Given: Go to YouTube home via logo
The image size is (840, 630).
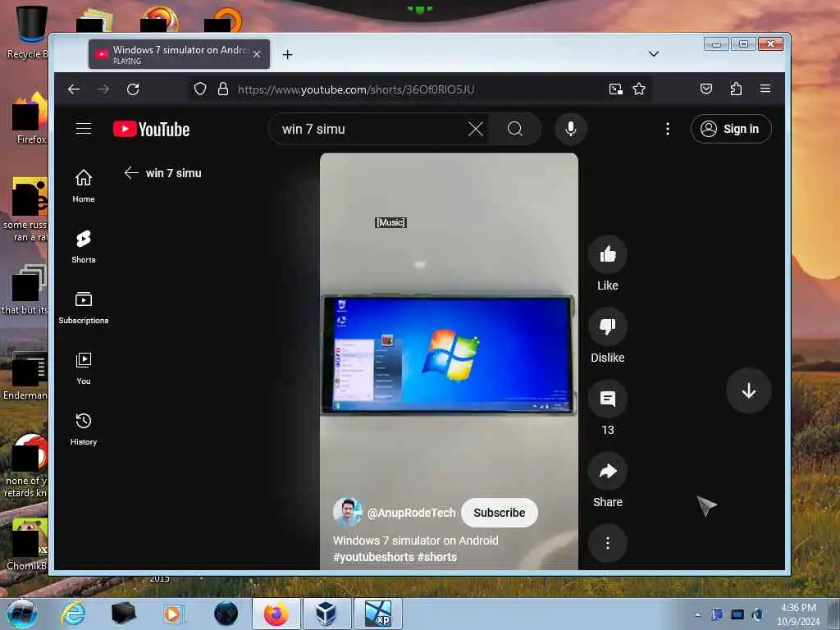Looking at the screenshot, I should coord(151,129).
